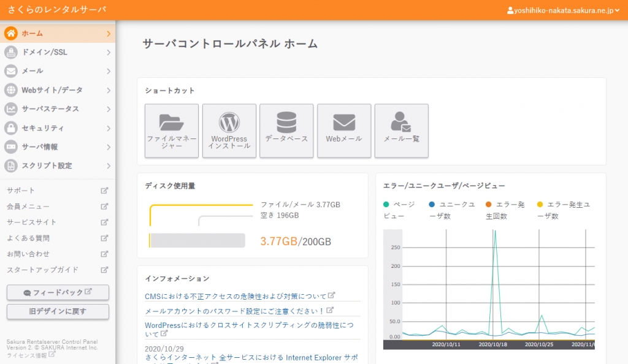Screen dimensions: 628x364
Task: Click external link icon beside よくある質問
Action: click(x=104, y=238)
